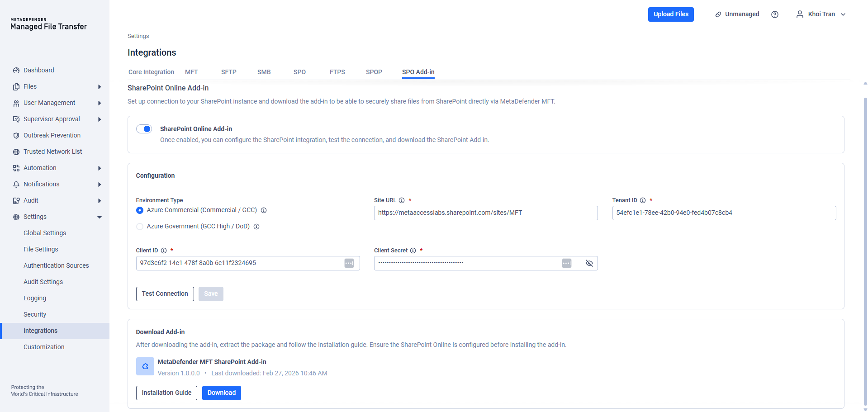Click the Client Secret field options icon
The width and height of the screenshot is (868, 412).
pyautogui.click(x=567, y=263)
